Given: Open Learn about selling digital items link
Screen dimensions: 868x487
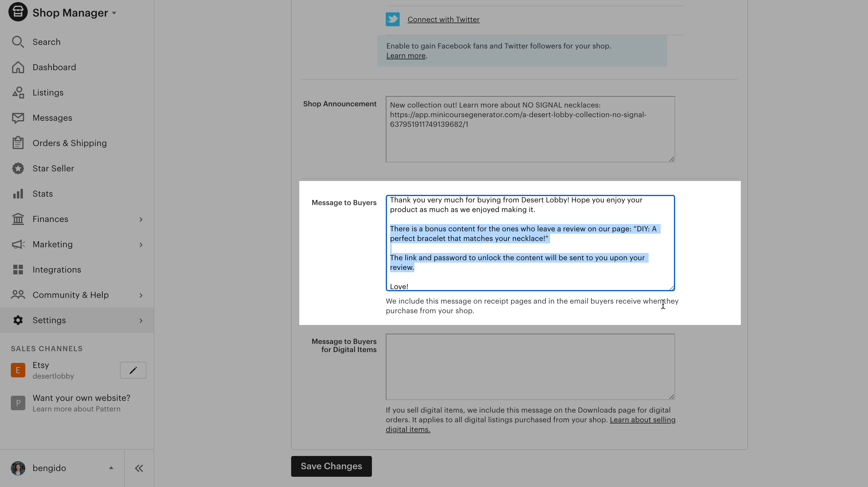Looking at the screenshot, I should (642, 420).
